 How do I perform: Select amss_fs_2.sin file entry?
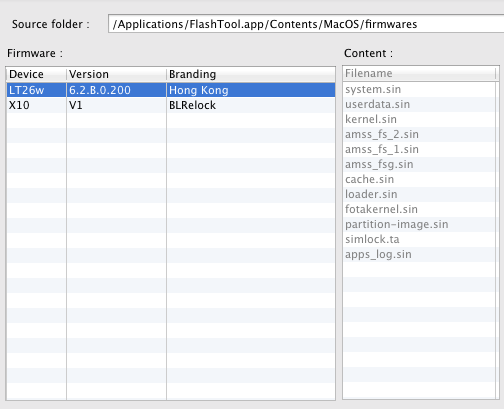[x=419, y=134]
